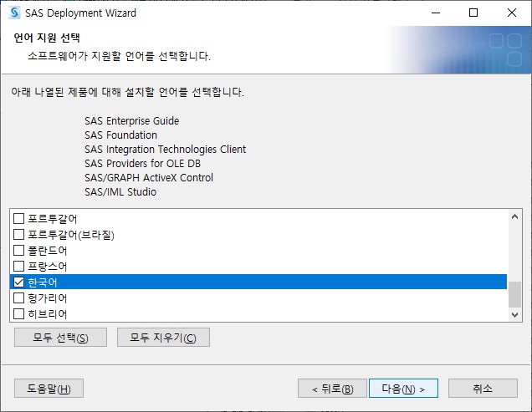Click SAS/GRAPH ActiveX Control text
Screen dimensions: 532x412
pos(149,178)
